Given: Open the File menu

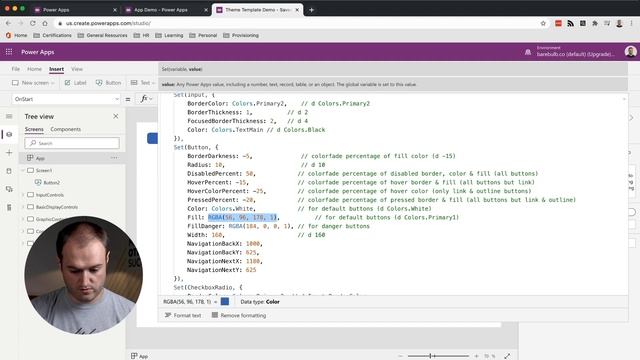Looking at the screenshot, I should coord(16,69).
